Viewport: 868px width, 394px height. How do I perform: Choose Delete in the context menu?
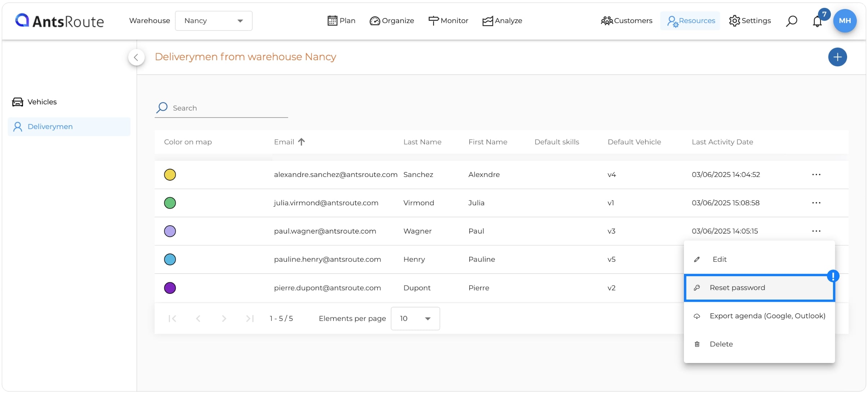(759, 344)
